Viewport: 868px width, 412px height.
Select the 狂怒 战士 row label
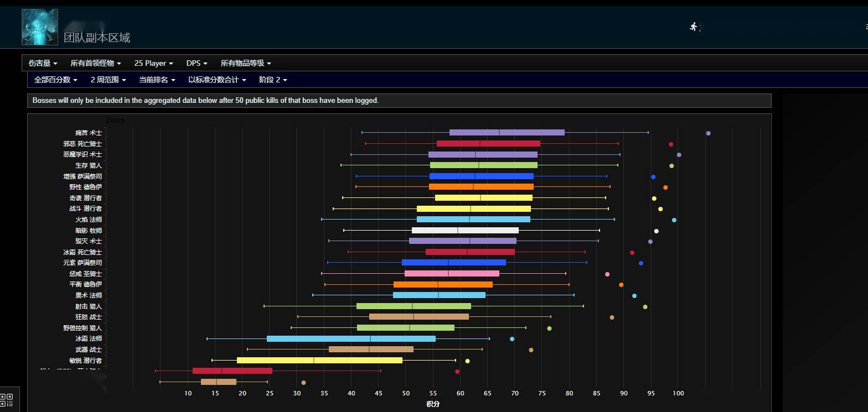(89, 317)
